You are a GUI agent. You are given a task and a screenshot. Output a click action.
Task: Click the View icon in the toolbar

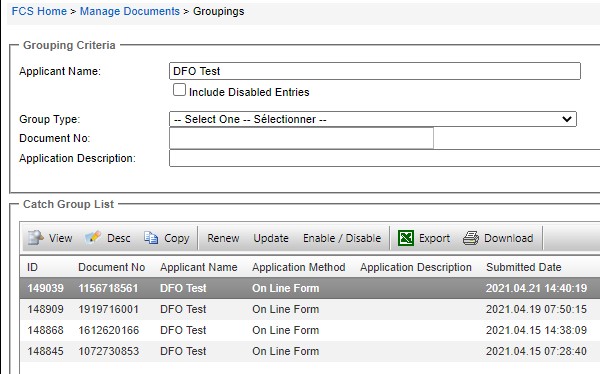[36, 238]
